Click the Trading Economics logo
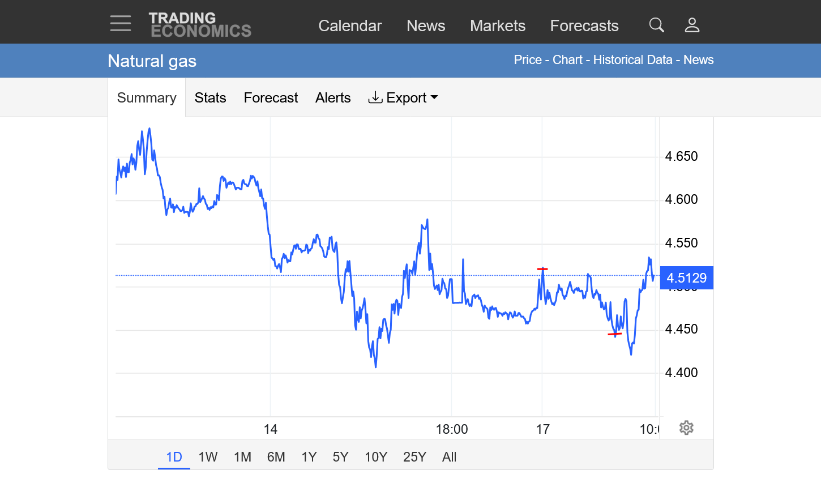 pos(200,25)
